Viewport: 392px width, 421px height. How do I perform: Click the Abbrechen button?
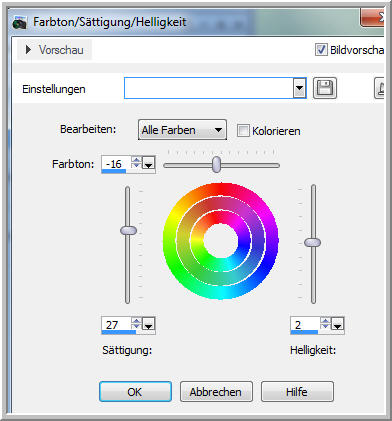point(216,392)
